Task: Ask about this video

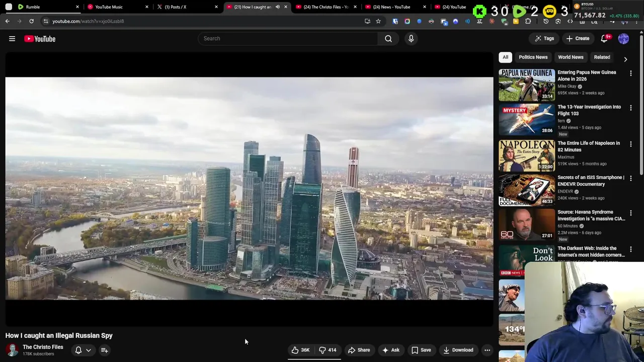Action: [390, 350]
